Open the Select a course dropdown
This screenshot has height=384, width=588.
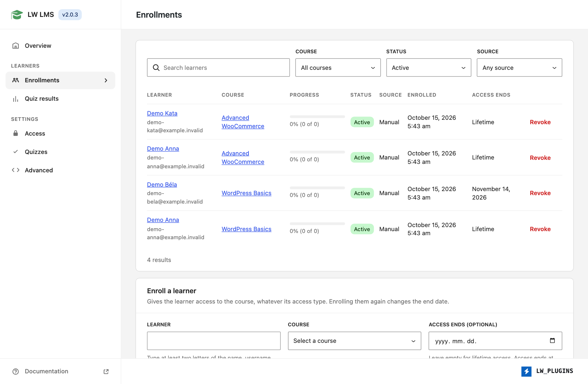tap(355, 341)
